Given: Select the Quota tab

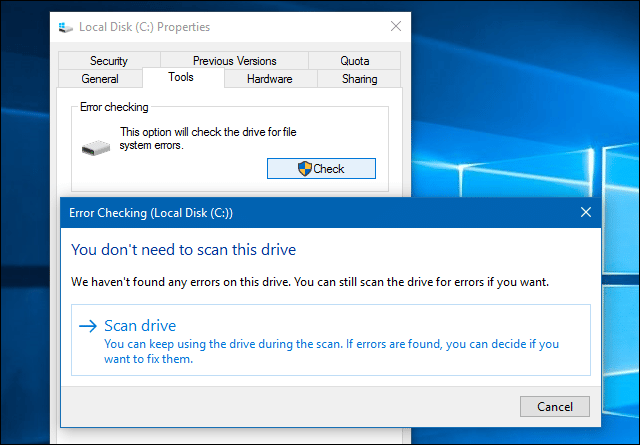Looking at the screenshot, I should click(x=354, y=61).
